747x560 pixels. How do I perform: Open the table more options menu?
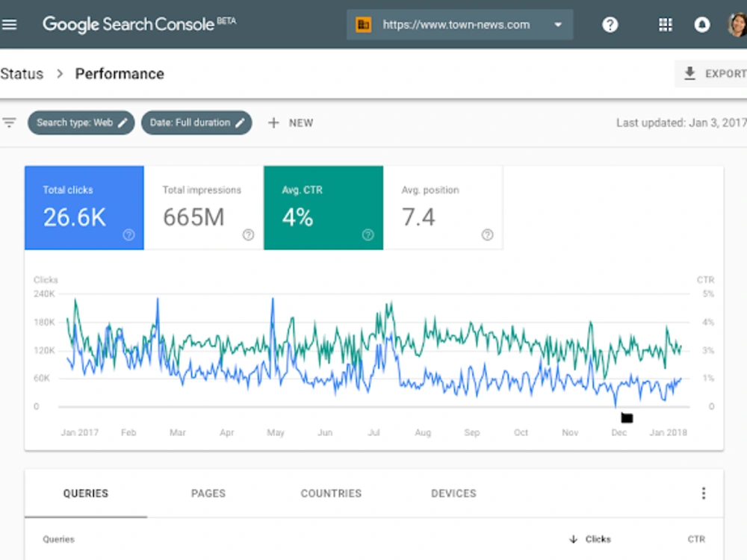tap(704, 494)
